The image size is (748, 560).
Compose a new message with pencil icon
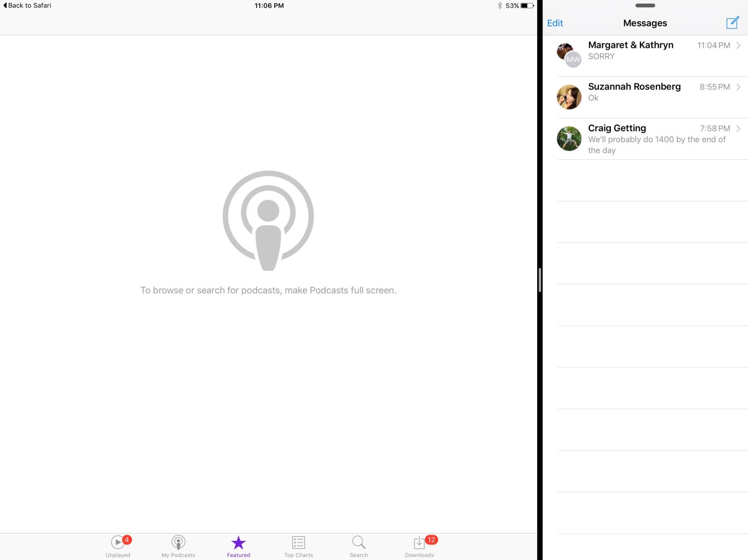(732, 23)
